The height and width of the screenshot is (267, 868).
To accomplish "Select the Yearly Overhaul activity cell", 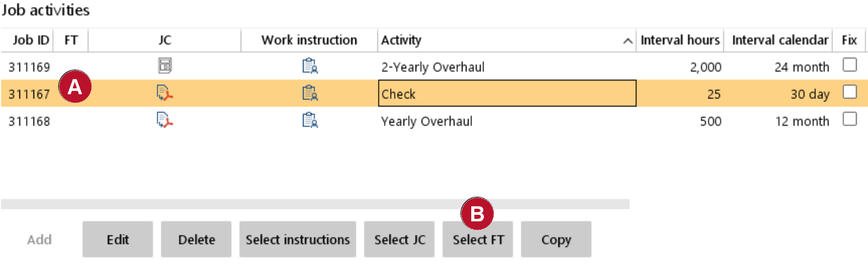I will (x=507, y=121).
